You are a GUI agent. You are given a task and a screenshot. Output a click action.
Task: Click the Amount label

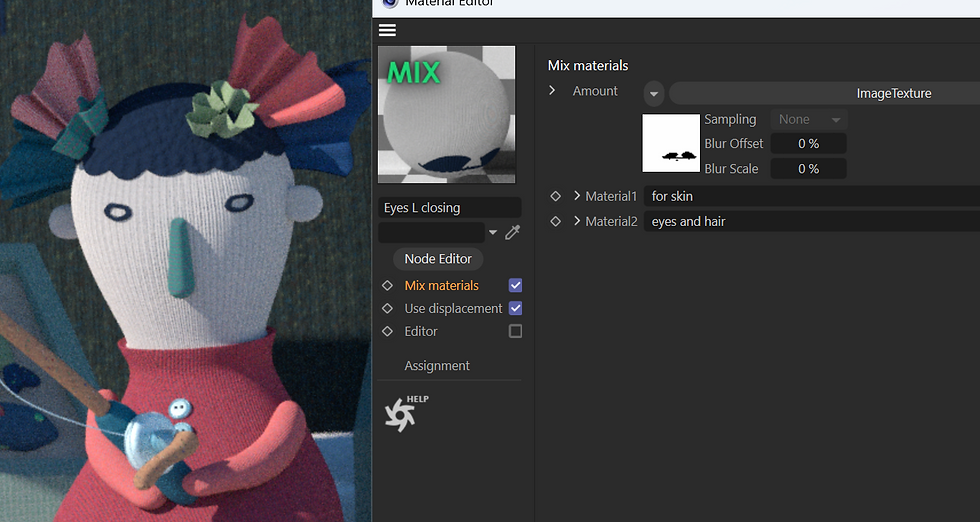[595, 91]
